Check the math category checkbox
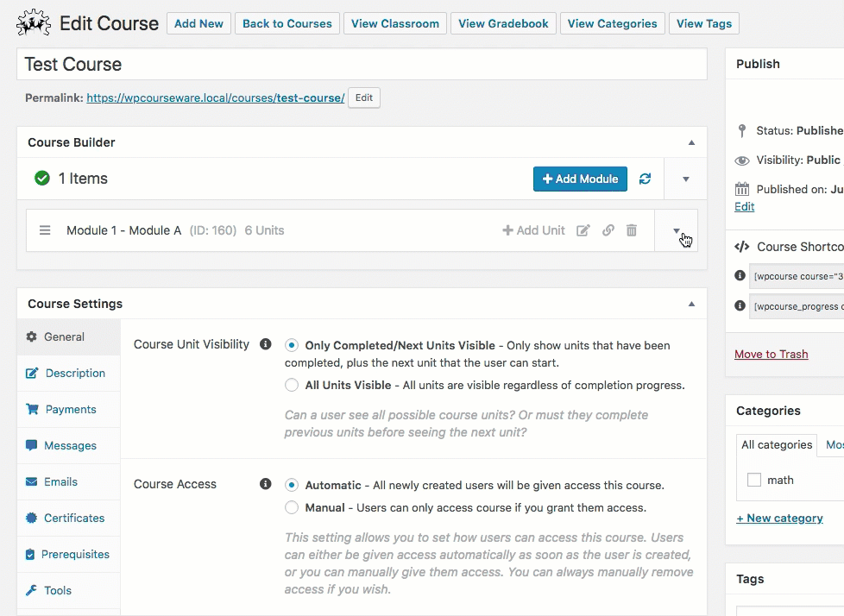Screen dimensions: 844x616 [x=754, y=480]
